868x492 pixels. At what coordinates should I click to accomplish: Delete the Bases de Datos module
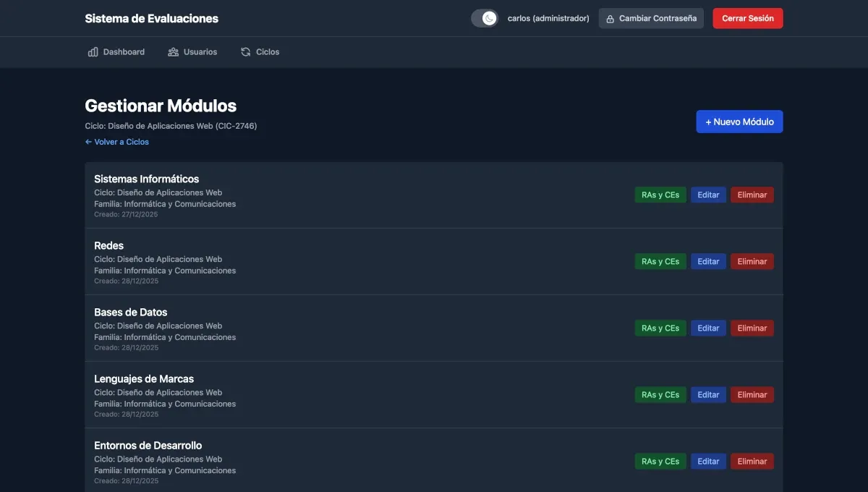pyautogui.click(x=752, y=328)
